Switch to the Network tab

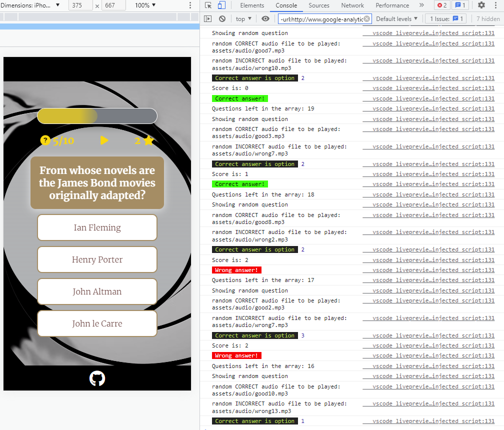(x=352, y=5)
